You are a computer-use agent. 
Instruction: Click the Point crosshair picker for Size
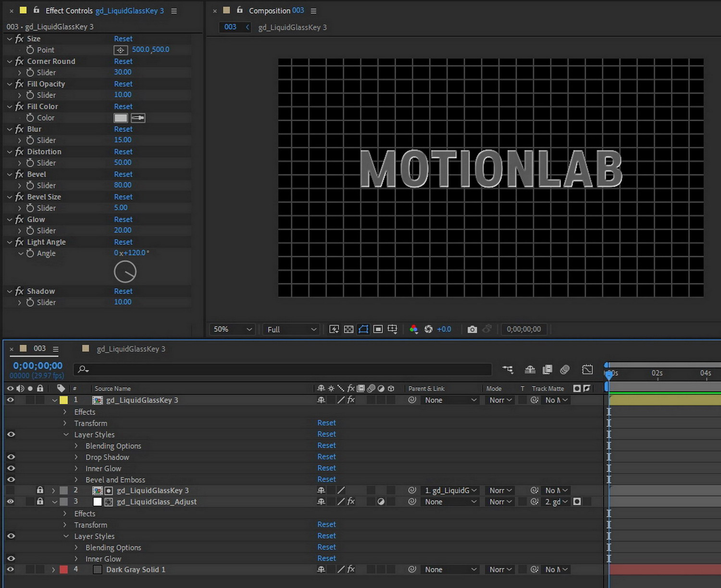click(121, 50)
